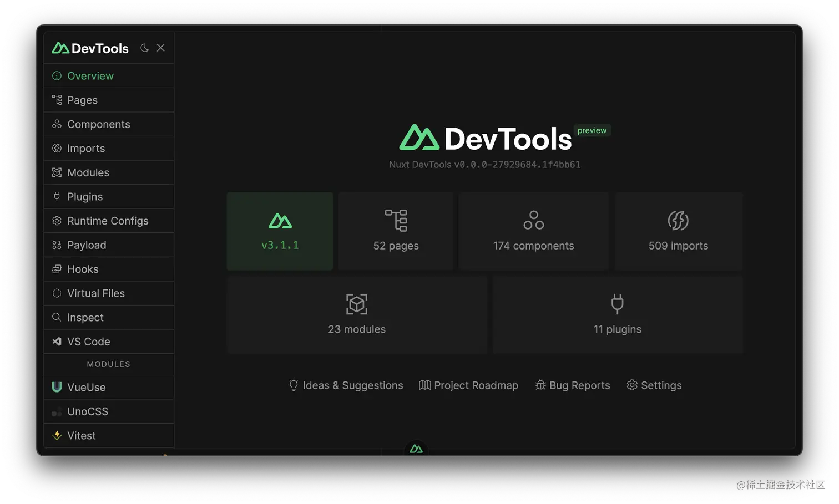Image resolution: width=839 pixels, height=504 pixels.
Task: Click the icon on the 509 imports card
Action: click(x=678, y=220)
